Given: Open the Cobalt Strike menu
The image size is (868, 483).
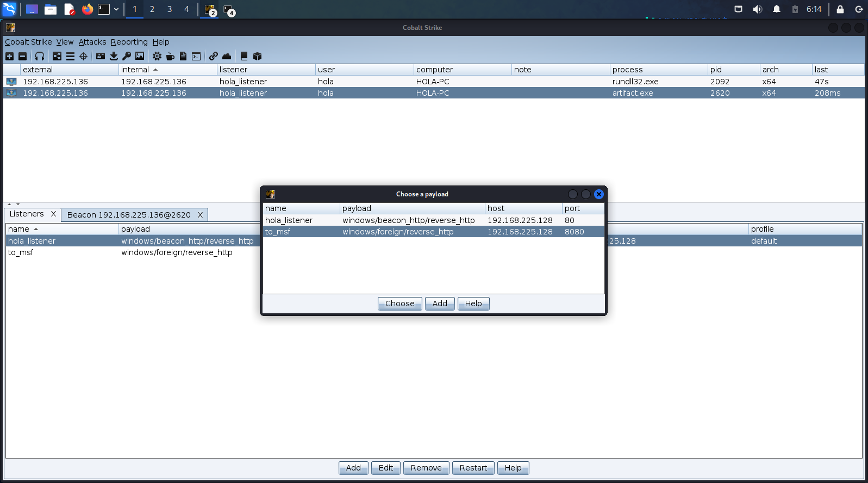Looking at the screenshot, I should 28,42.
